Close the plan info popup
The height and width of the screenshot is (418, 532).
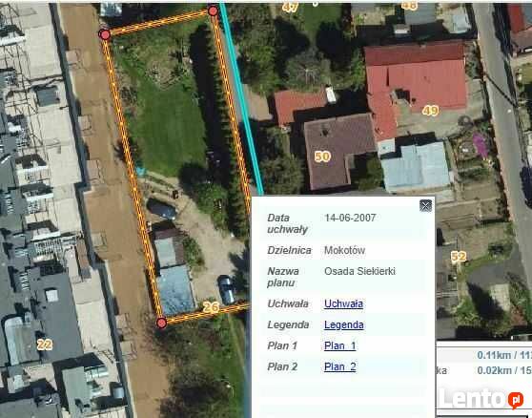pos(426,206)
